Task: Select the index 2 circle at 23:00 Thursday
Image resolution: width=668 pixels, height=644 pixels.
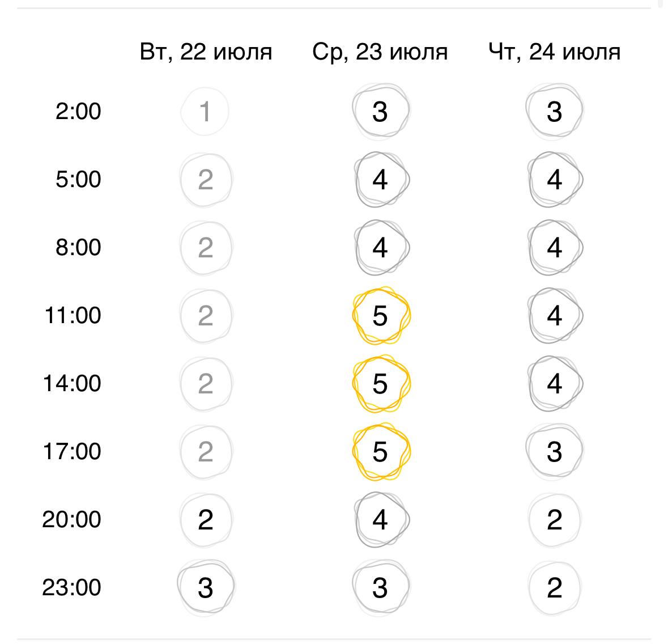Action: (x=555, y=588)
